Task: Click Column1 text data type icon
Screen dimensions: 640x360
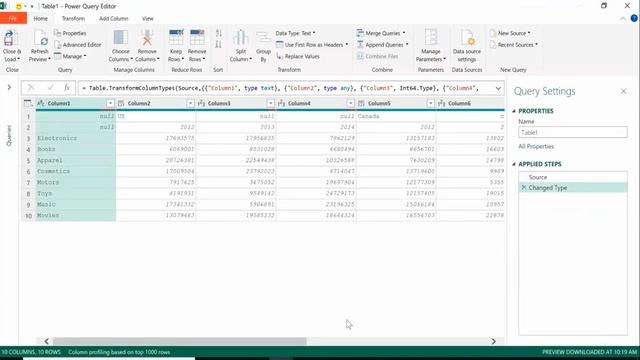Action: (x=41, y=103)
